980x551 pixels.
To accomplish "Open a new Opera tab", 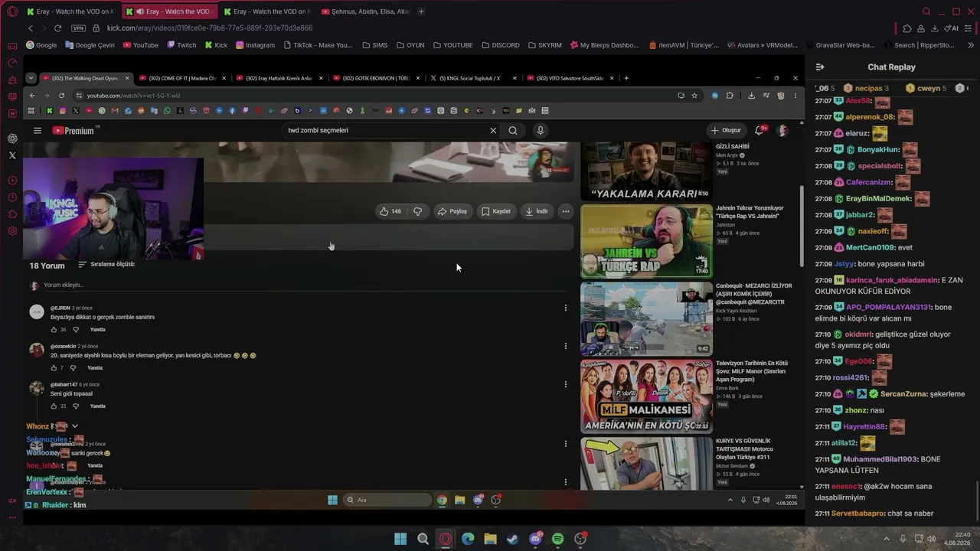I will [421, 11].
